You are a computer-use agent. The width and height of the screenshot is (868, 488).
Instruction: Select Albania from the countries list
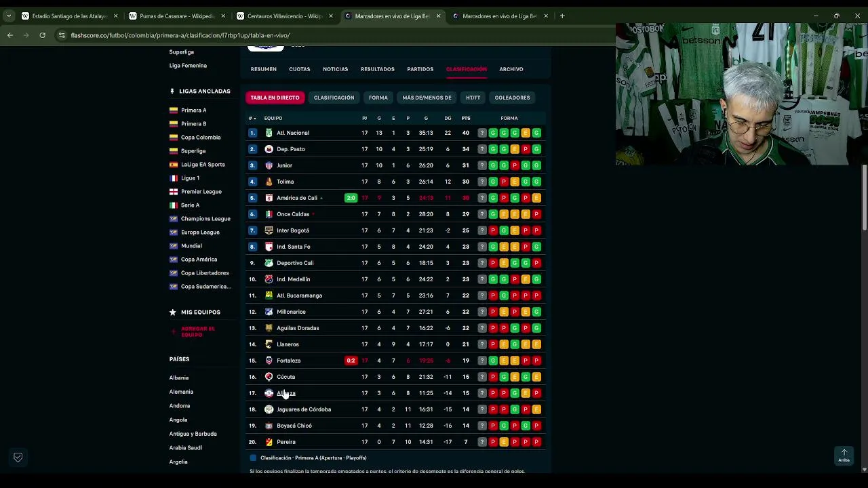(x=179, y=378)
